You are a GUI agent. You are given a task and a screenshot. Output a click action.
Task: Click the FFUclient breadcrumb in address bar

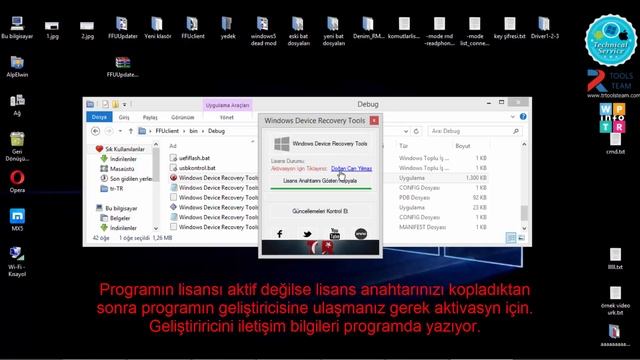(x=167, y=131)
